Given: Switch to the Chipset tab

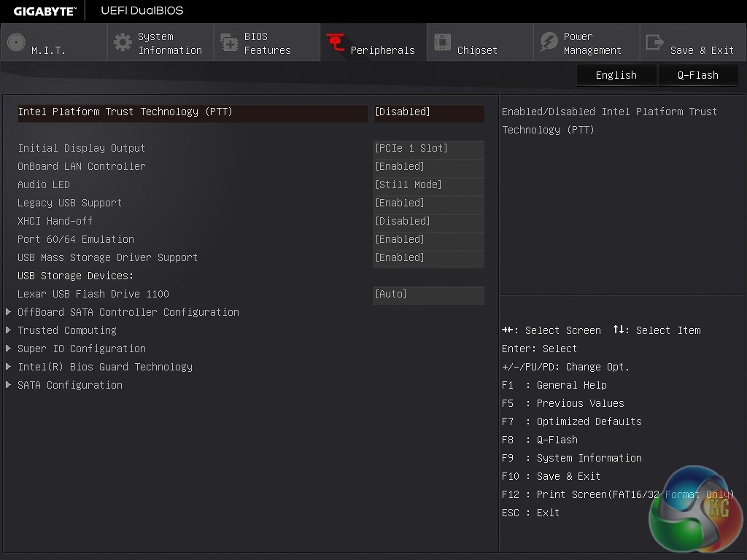Looking at the screenshot, I should (x=477, y=50).
